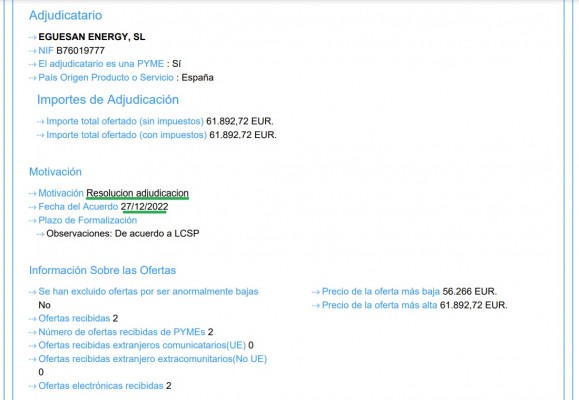
Task: Click 'Ofertas recibidas extranjeros comunicatarios(UE)' label
Action: pyautogui.click(x=142, y=345)
